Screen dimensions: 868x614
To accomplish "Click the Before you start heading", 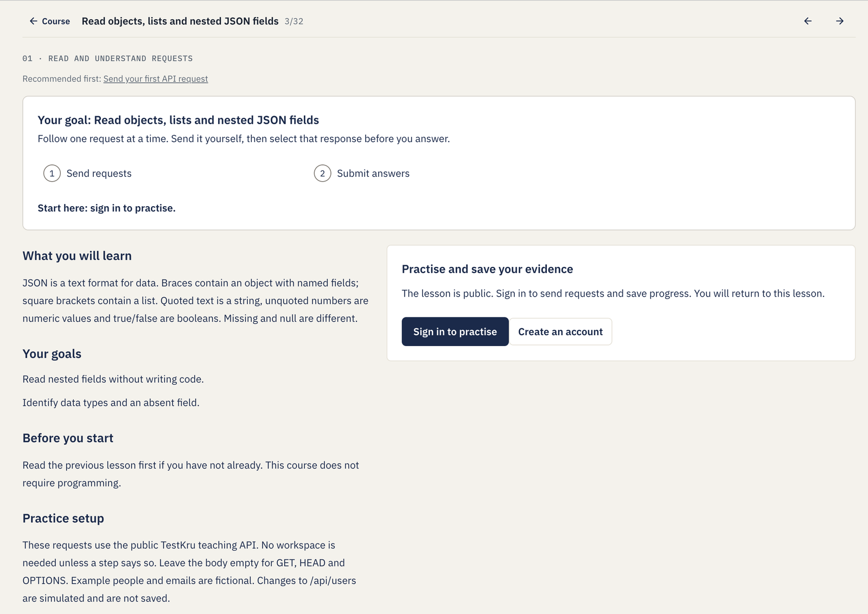I will pos(68,438).
